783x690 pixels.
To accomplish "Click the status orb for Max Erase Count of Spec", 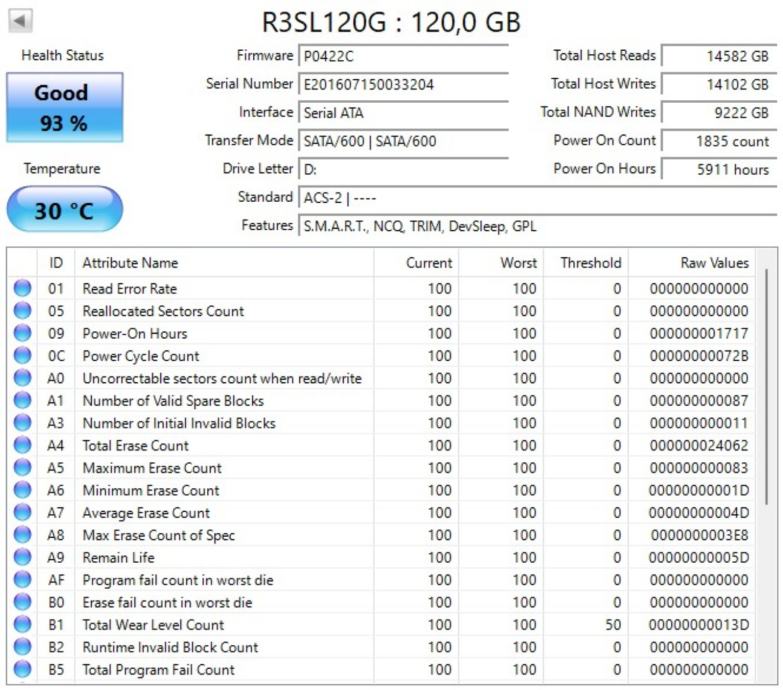I will click(22, 535).
